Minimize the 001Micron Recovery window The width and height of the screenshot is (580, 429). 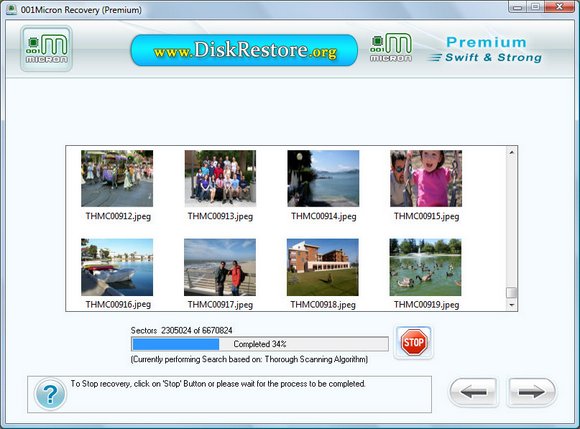pyautogui.click(x=517, y=7)
